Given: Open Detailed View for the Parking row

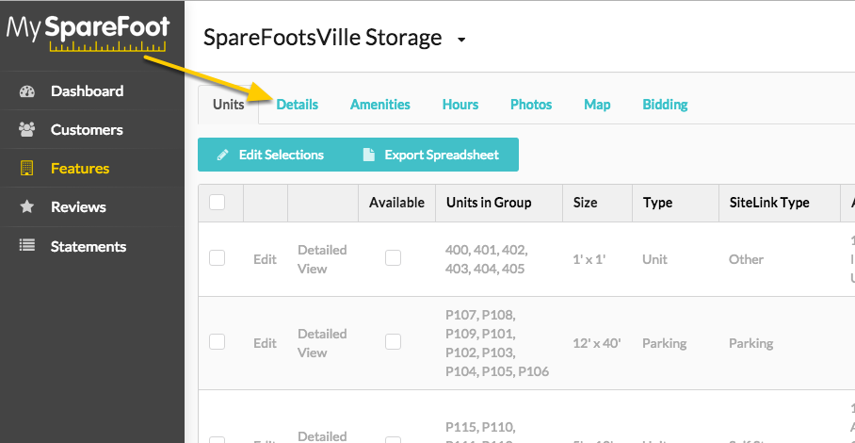Looking at the screenshot, I should click(322, 343).
